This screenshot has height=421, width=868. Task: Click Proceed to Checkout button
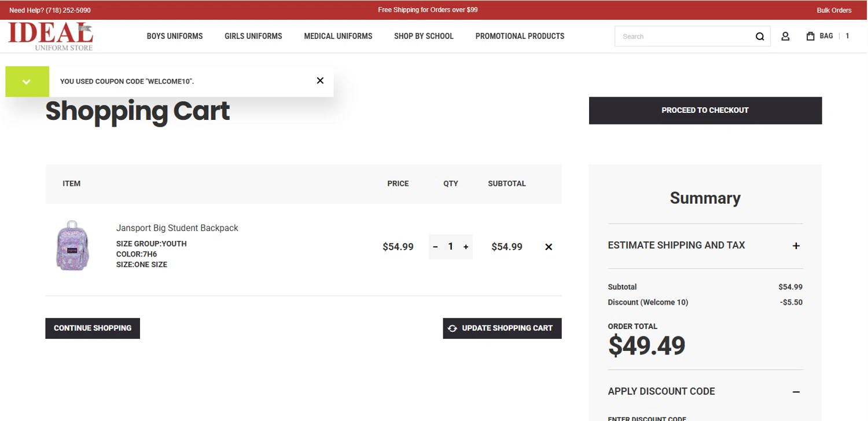click(x=705, y=110)
